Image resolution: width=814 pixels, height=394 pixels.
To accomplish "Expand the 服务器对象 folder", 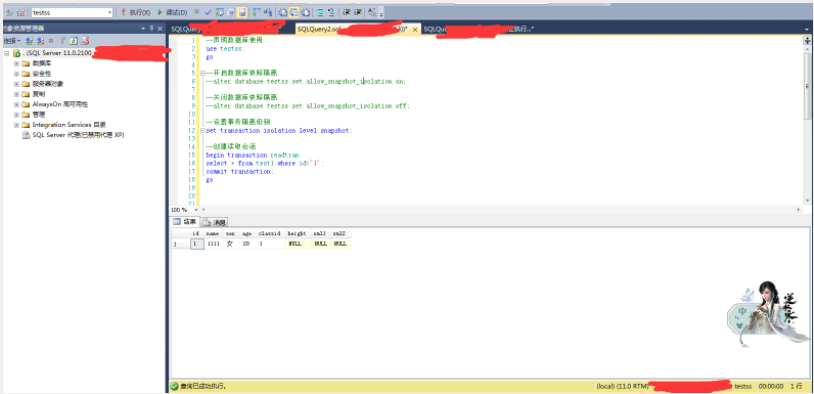I will 17,84.
